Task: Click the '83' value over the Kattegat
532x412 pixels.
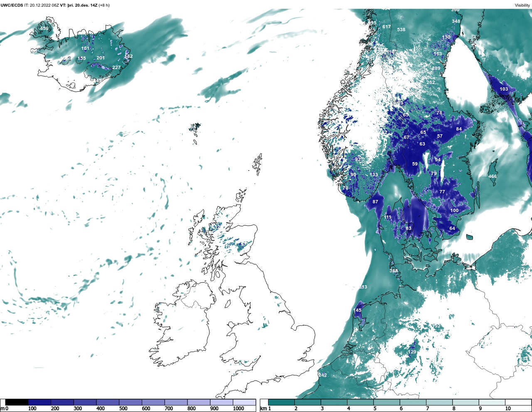Action: (409, 228)
